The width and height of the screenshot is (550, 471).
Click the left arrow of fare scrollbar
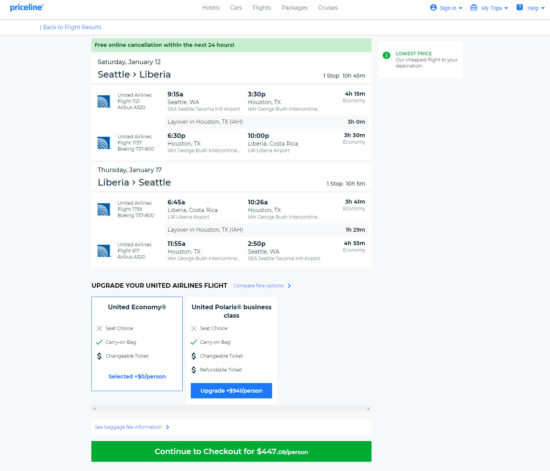click(x=94, y=409)
